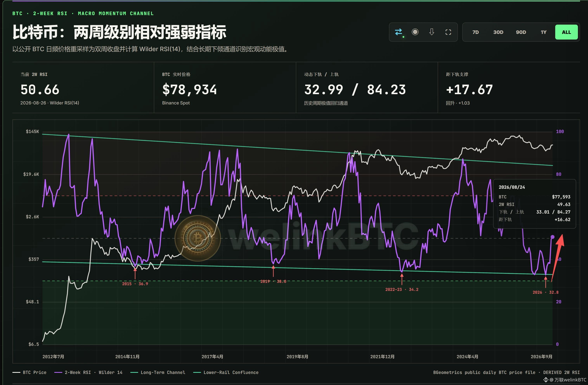The height and width of the screenshot is (385, 588).
Task: Click the '2026 · 32.8' annotation label
Action: tap(546, 292)
